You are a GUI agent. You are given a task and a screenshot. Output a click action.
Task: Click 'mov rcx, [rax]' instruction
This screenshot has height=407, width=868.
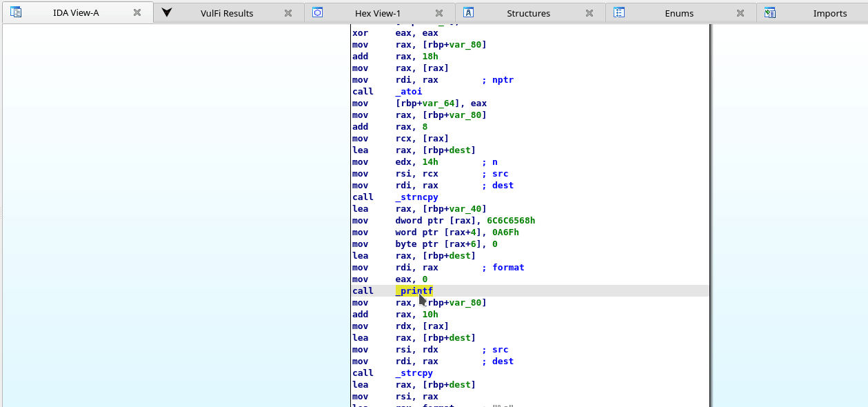[401, 139]
